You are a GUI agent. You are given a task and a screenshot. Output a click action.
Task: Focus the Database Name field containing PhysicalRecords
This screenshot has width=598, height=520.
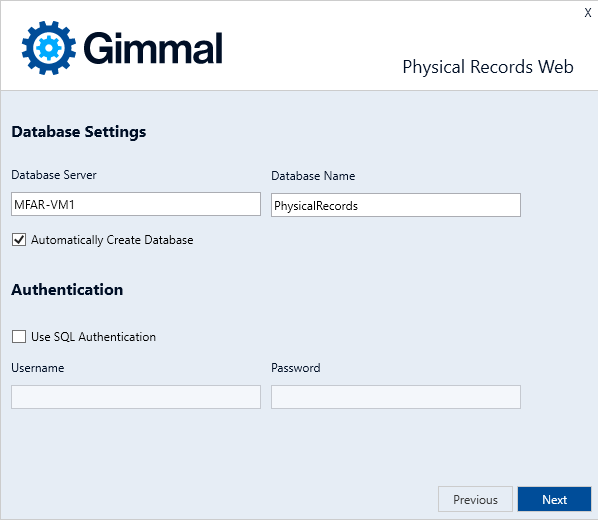396,205
